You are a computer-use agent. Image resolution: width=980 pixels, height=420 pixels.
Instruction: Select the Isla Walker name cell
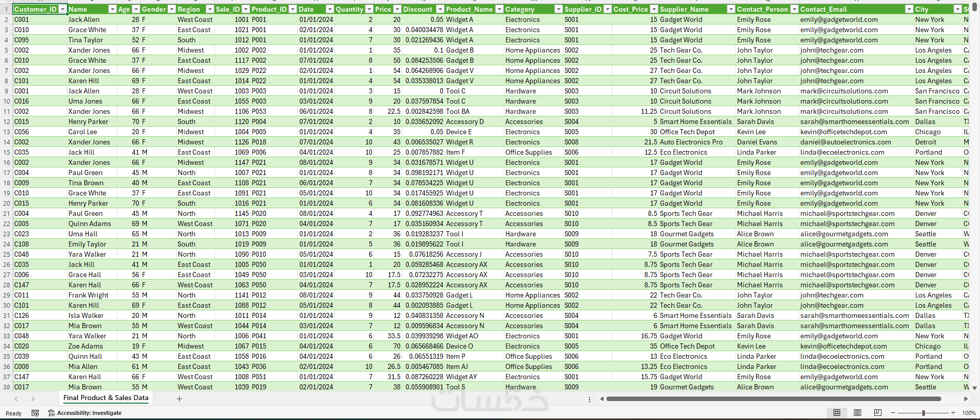click(x=92, y=315)
